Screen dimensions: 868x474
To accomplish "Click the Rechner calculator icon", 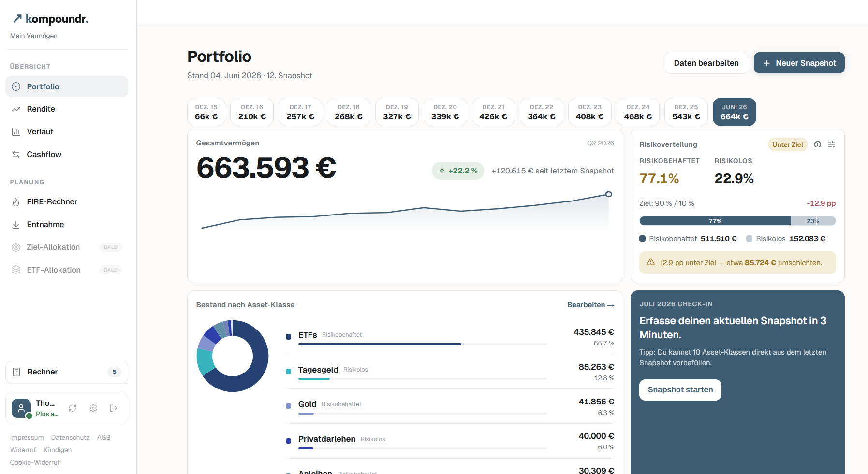I will coord(16,372).
